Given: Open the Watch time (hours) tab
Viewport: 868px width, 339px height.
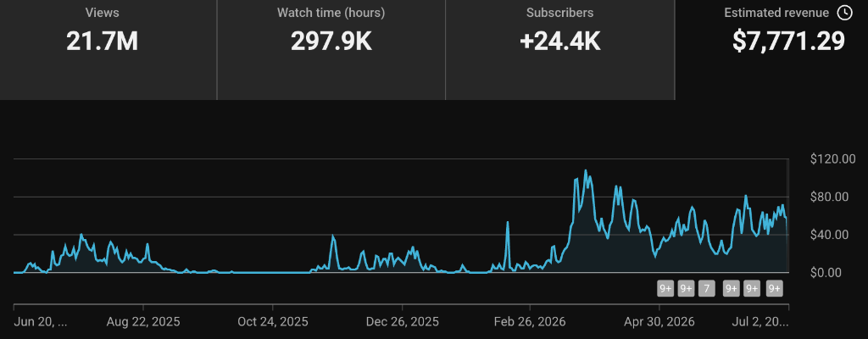Looking at the screenshot, I should pyautogui.click(x=331, y=50).
